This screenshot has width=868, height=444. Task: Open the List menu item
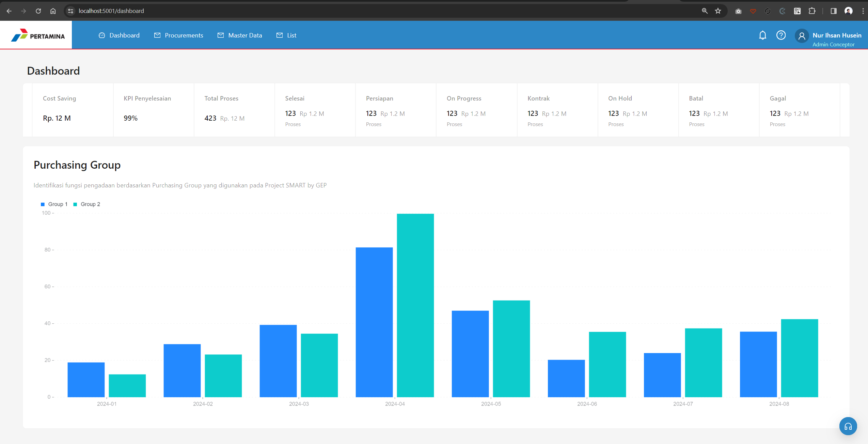[286, 35]
